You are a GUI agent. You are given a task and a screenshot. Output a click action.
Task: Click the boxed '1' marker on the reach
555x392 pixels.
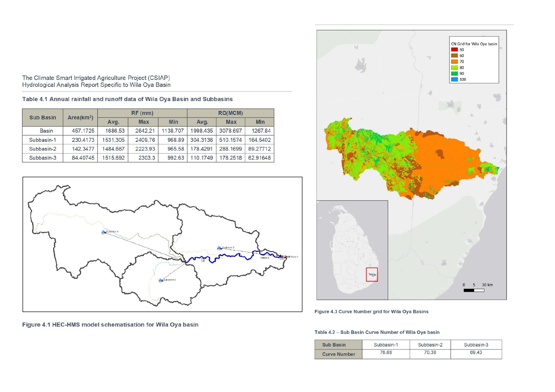(203, 260)
